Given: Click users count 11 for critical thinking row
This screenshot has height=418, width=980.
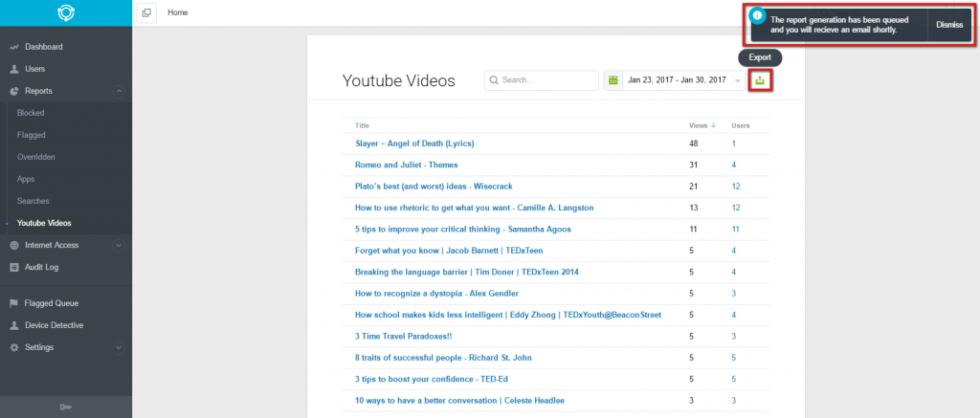Looking at the screenshot, I should click(x=736, y=230).
